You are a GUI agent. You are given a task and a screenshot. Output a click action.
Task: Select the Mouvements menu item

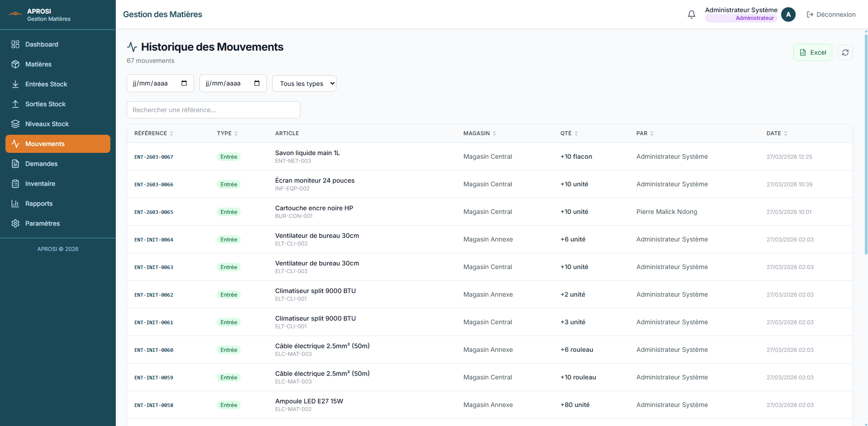tap(58, 144)
